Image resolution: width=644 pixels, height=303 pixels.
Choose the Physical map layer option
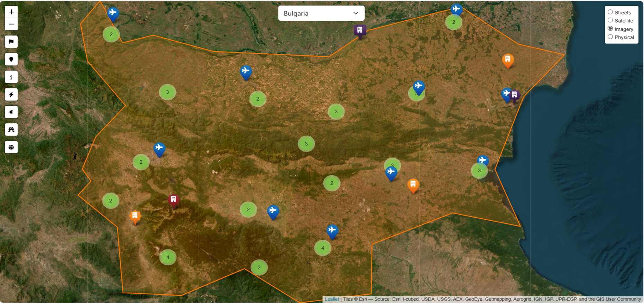(610, 37)
